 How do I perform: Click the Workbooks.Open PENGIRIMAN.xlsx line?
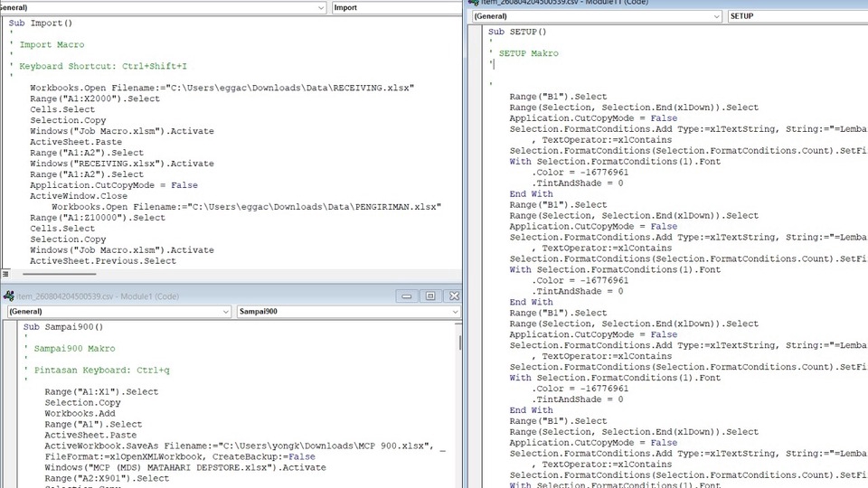pos(246,206)
